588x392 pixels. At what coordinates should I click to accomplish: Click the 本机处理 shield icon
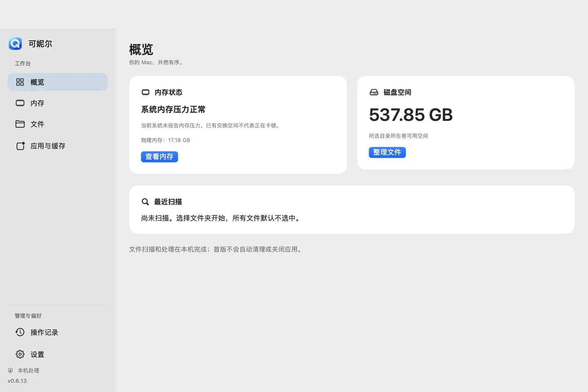[11, 370]
